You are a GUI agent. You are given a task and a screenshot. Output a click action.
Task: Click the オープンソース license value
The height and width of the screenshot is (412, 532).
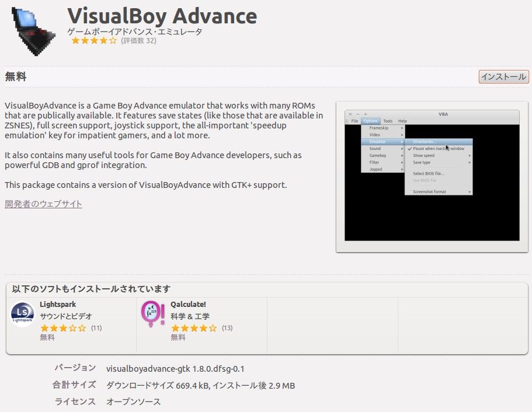[133, 401]
